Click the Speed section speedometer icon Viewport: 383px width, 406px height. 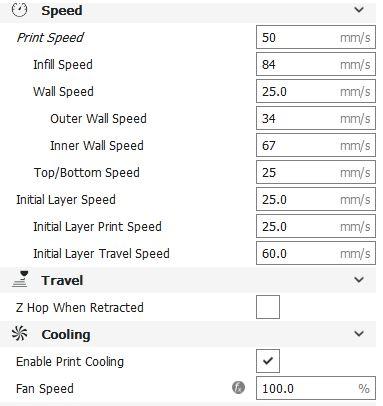[x=19, y=10]
